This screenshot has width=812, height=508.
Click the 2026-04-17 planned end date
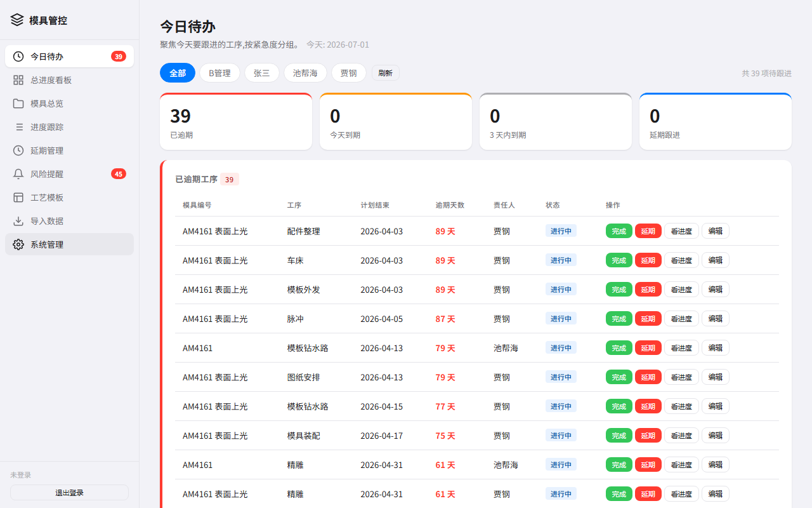[382, 436]
